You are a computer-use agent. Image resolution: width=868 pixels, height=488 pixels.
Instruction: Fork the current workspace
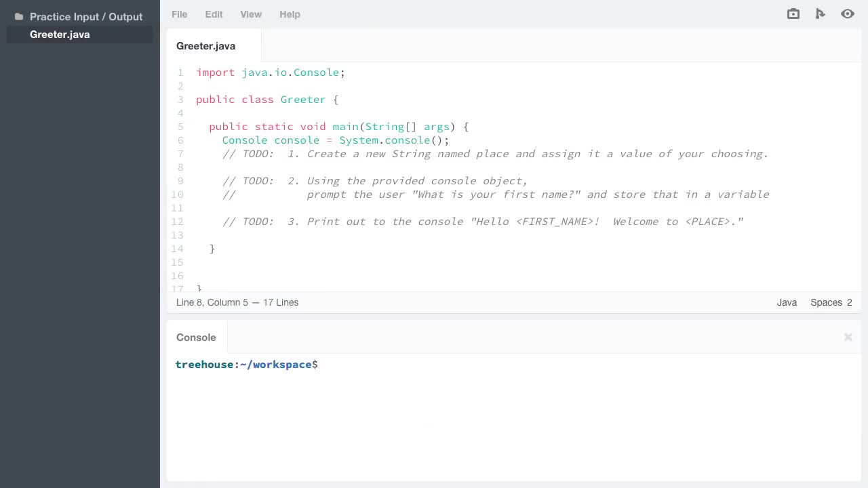pos(820,14)
